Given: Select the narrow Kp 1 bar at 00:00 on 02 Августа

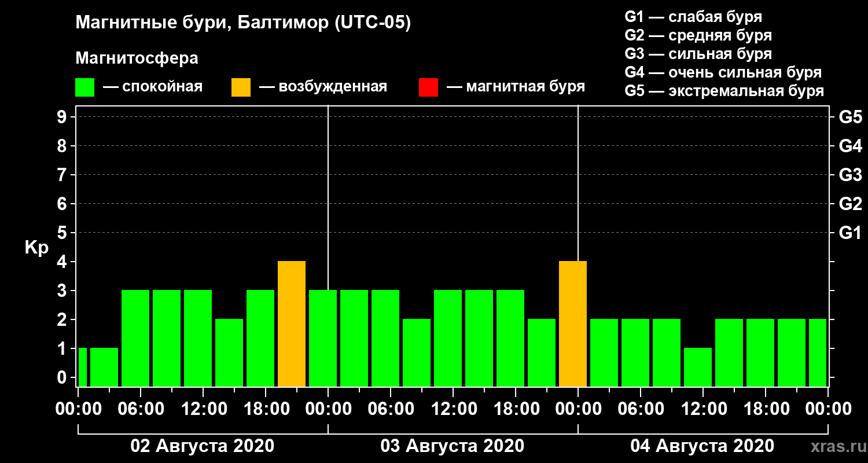Looking at the screenshot, I should point(82,367).
